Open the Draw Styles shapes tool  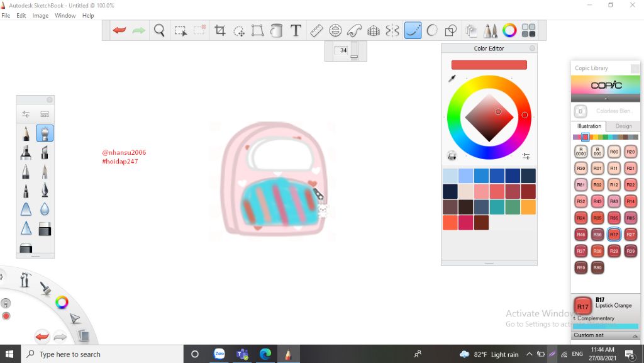(450, 30)
